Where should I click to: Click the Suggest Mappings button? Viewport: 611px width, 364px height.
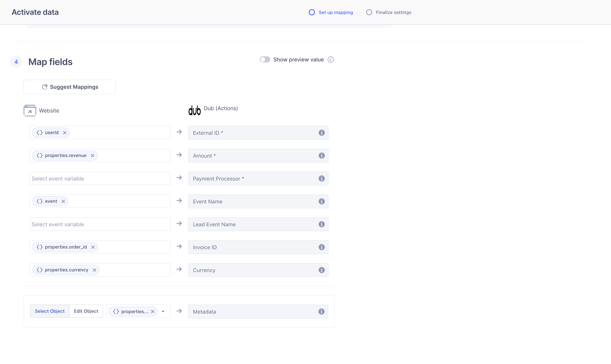tap(70, 87)
